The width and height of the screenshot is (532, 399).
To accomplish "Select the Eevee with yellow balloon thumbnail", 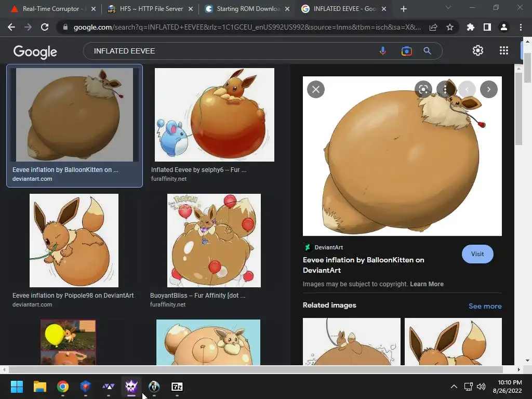I will [x=68, y=342].
